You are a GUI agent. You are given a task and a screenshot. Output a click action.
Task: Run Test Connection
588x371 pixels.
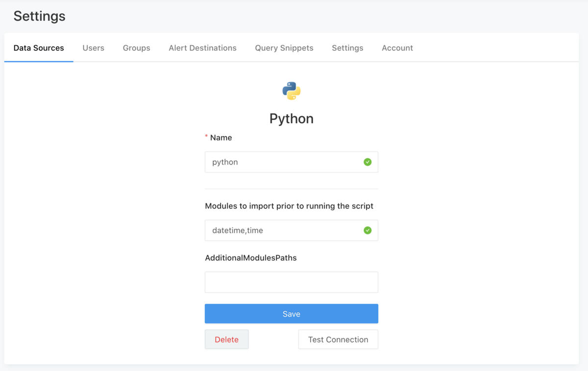tap(338, 339)
